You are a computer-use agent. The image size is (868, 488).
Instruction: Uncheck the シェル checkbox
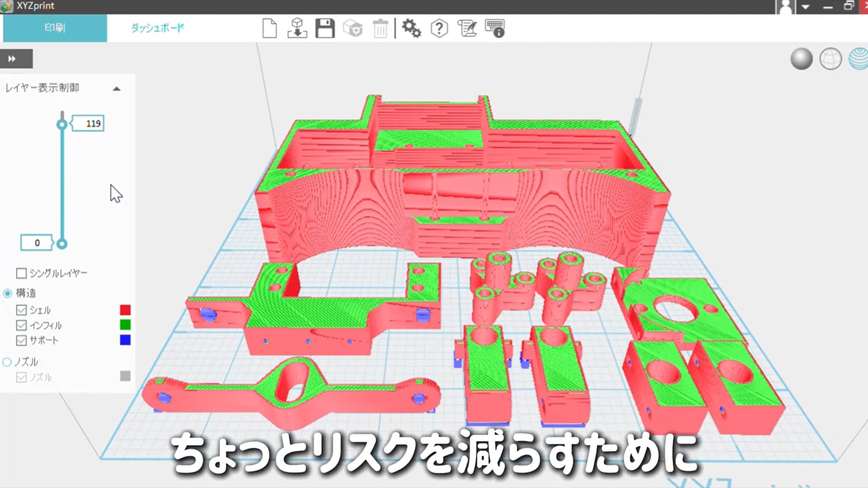(x=21, y=310)
